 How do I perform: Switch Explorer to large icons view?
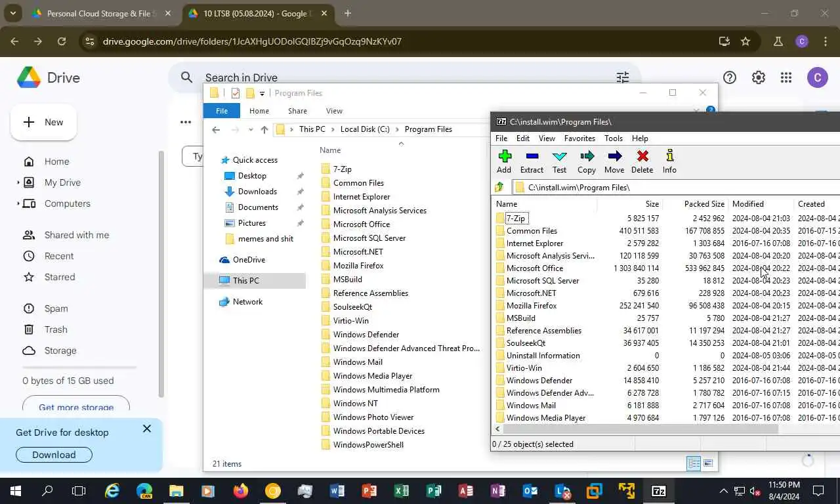click(708, 463)
